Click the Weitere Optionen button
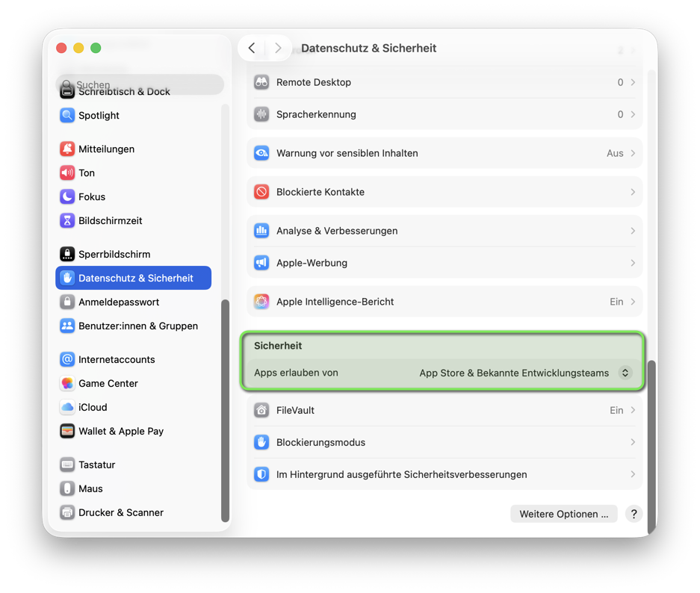The width and height of the screenshot is (700, 593). pos(564,514)
